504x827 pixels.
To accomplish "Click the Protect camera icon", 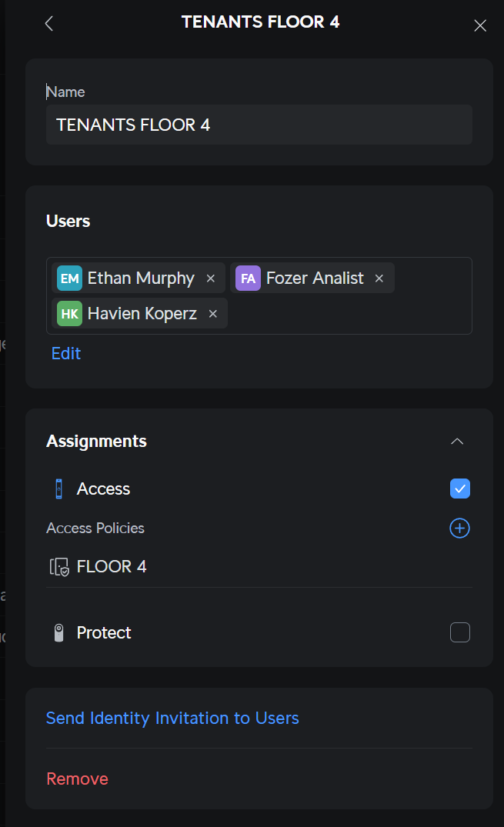I will click(x=58, y=633).
